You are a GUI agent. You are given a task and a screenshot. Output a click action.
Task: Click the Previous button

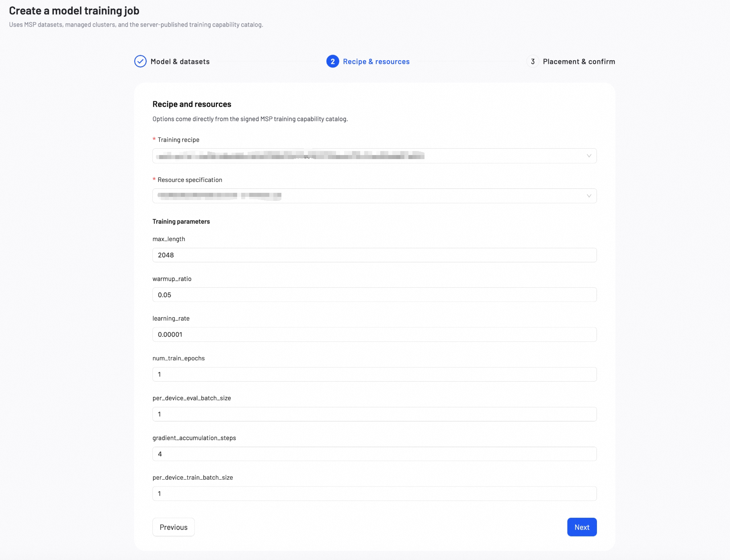point(174,527)
